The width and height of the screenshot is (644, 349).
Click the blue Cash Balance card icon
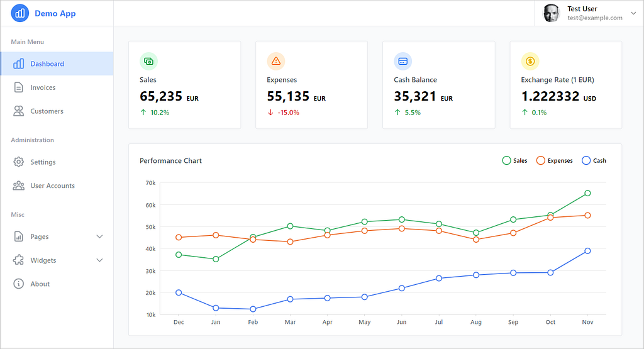coord(402,61)
